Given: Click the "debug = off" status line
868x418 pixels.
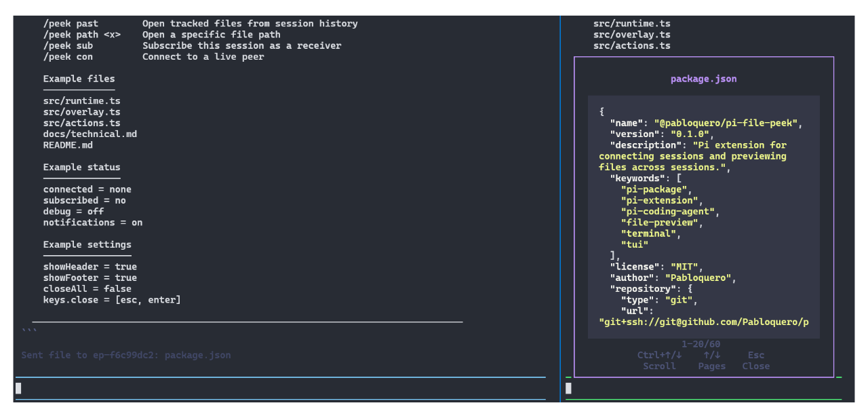Looking at the screenshot, I should coord(73,211).
